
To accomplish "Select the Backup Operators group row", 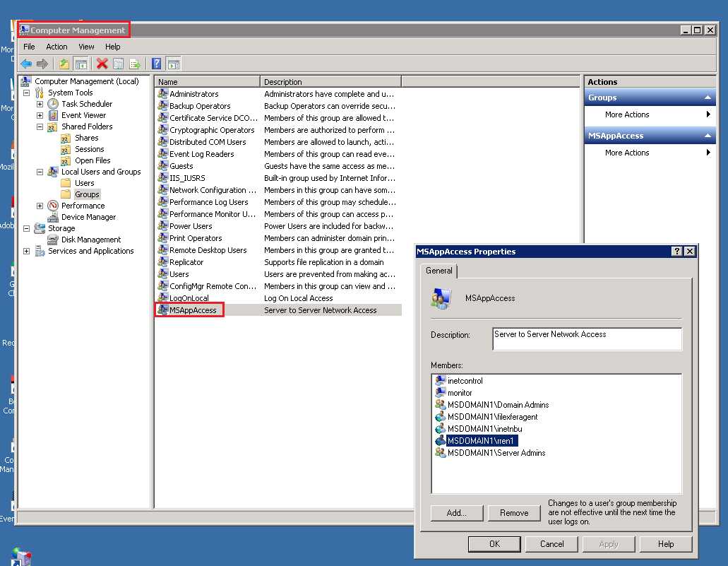I will [279, 106].
